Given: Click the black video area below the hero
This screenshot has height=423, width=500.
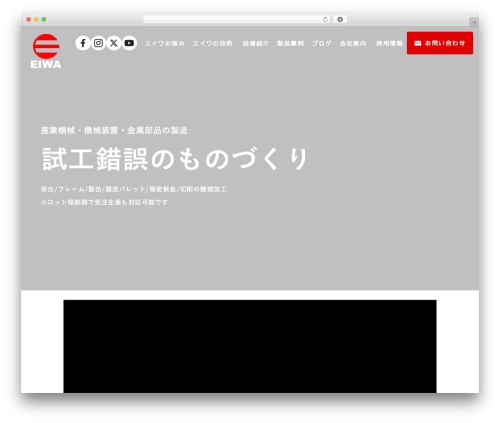Looking at the screenshot, I should click(x=250, y=346).
